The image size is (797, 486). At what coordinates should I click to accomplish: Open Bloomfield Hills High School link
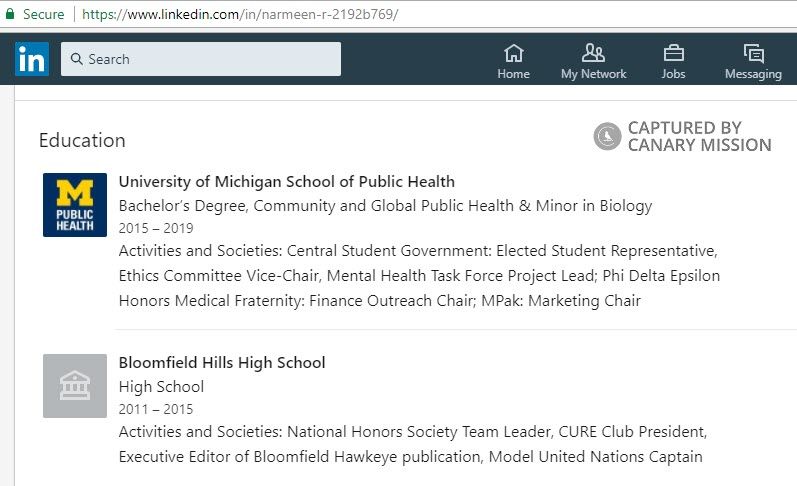click(x=222, y=363)
